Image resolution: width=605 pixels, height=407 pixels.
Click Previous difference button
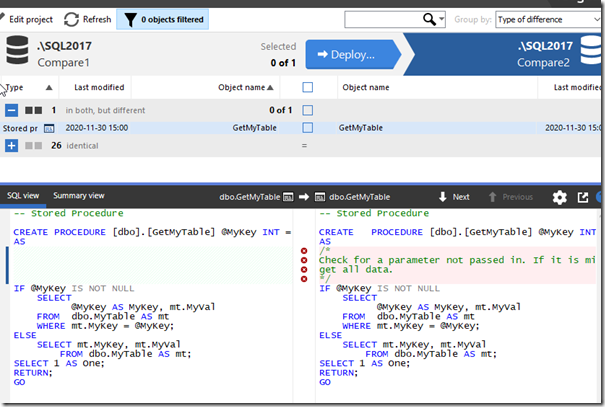(511, 197)
